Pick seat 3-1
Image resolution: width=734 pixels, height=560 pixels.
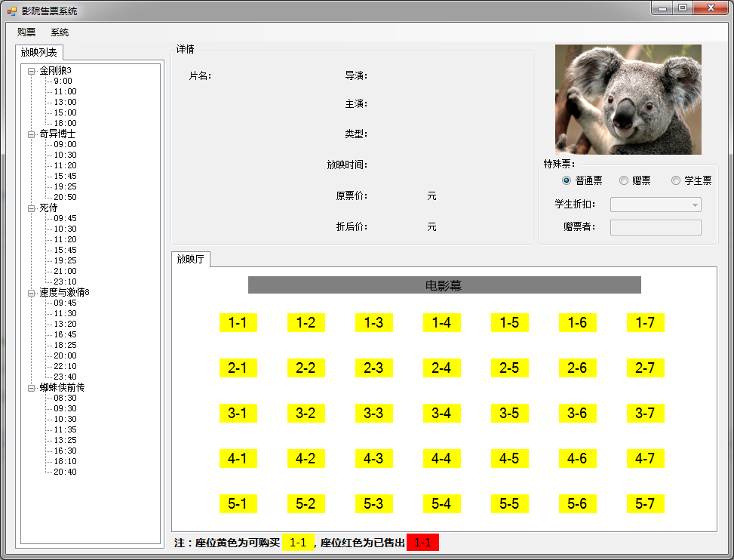[x=238, y=414]
